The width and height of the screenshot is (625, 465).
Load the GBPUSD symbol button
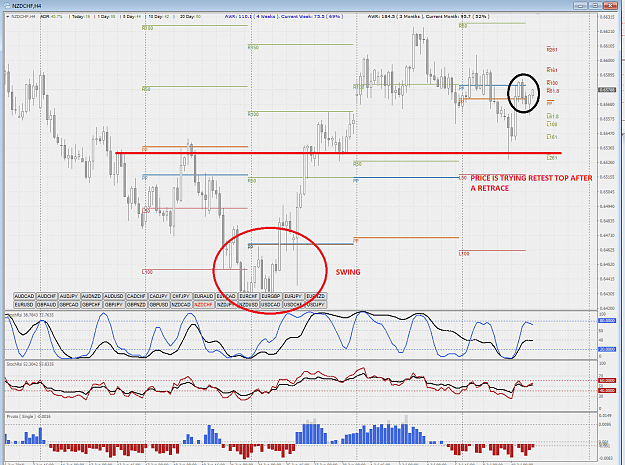(159, 305)
